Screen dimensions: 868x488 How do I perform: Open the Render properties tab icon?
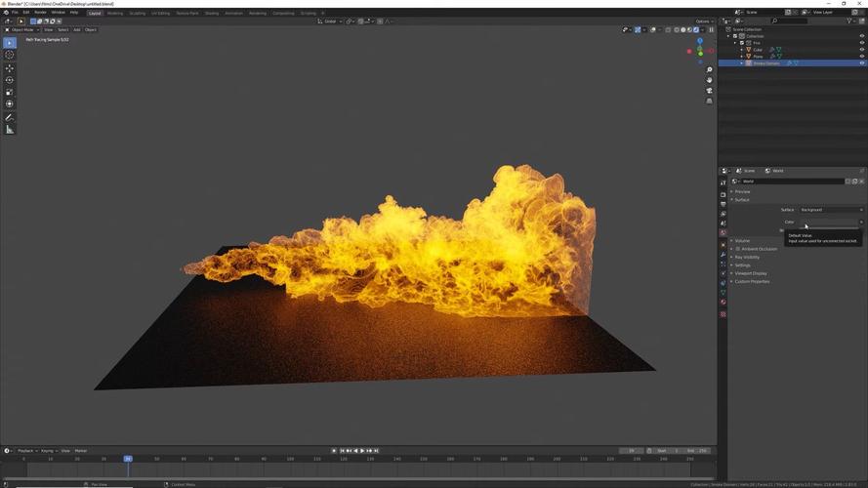pos(723,195)
